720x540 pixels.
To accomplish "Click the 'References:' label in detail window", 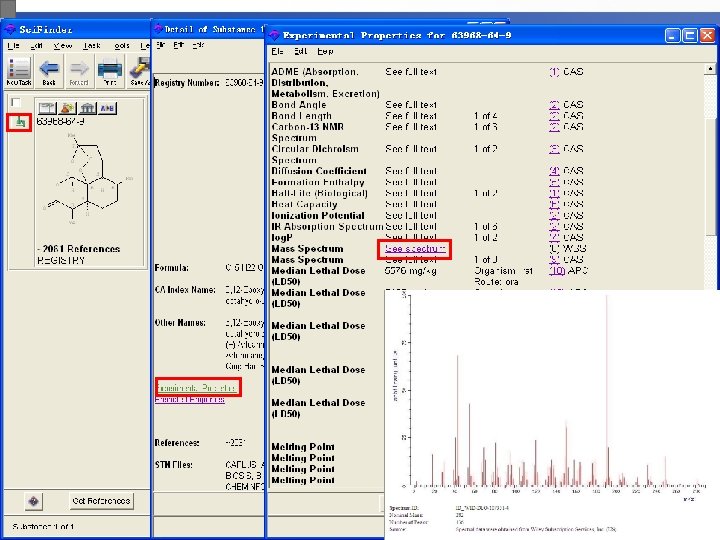I will 177,443.
